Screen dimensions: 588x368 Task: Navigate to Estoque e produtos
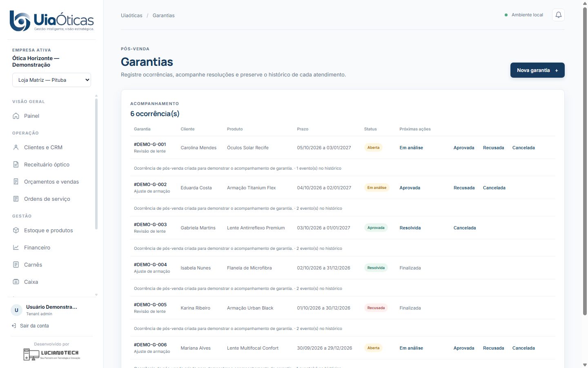[51, 231]
